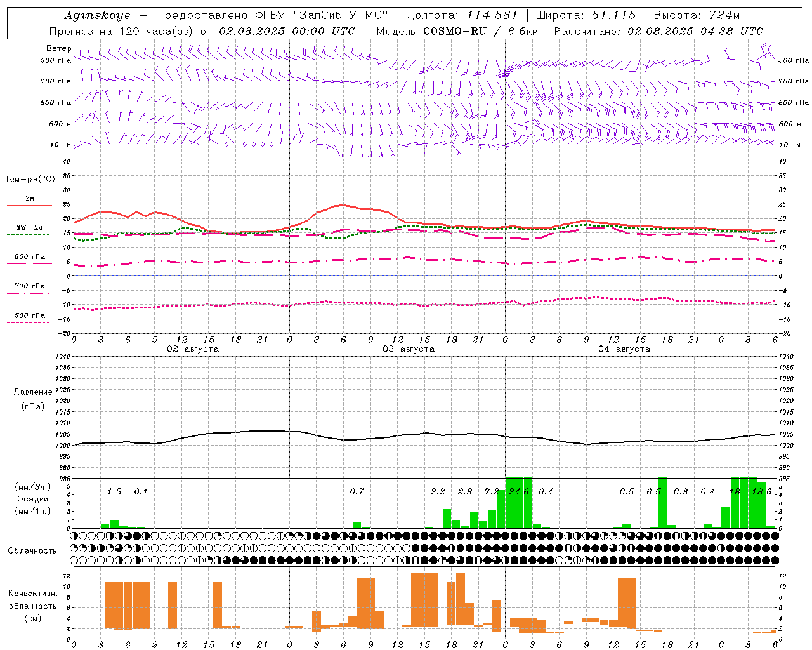Click the Давление pressure panel label
This screenshot has width=812, height=650.
pos(33,392)
